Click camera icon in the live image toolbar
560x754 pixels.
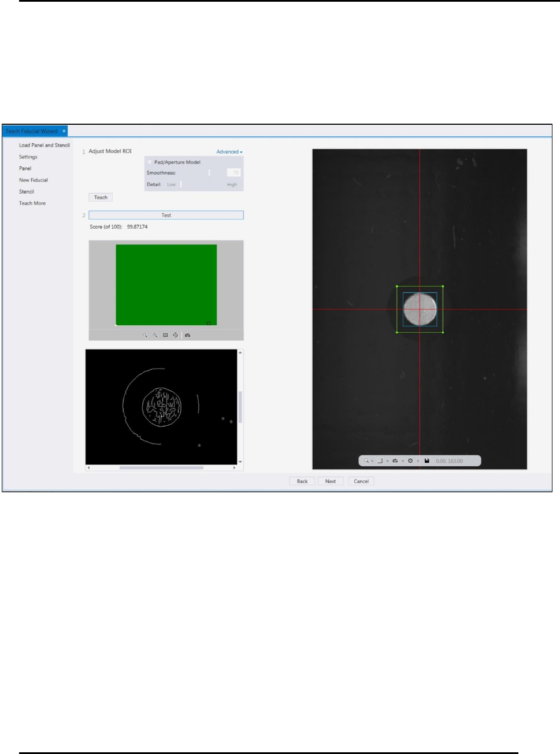(x=395, y=461)
